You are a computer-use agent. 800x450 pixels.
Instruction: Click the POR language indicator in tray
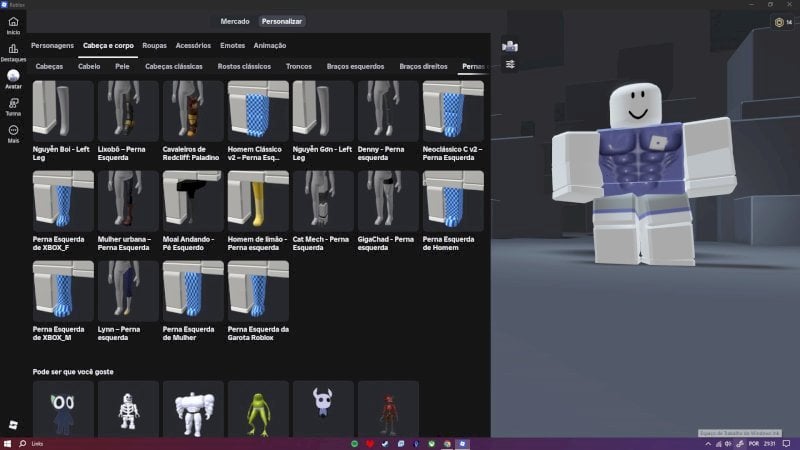(754, 444)
